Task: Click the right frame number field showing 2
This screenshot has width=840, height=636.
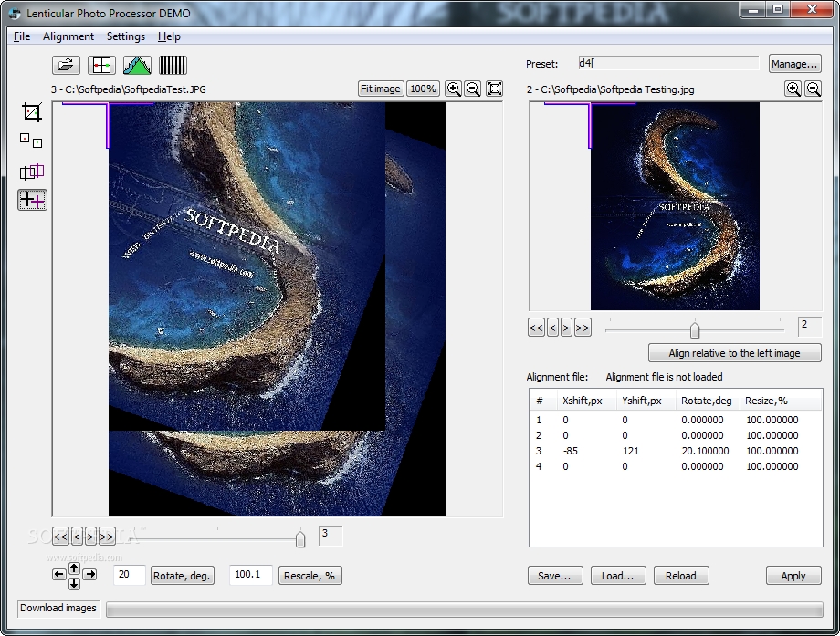Action: (810, 327)
